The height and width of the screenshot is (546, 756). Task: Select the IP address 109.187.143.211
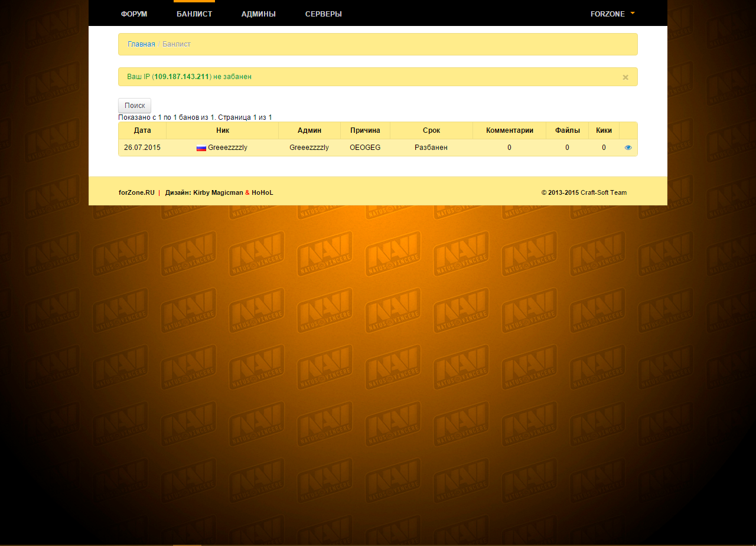[x=182, y=77]
